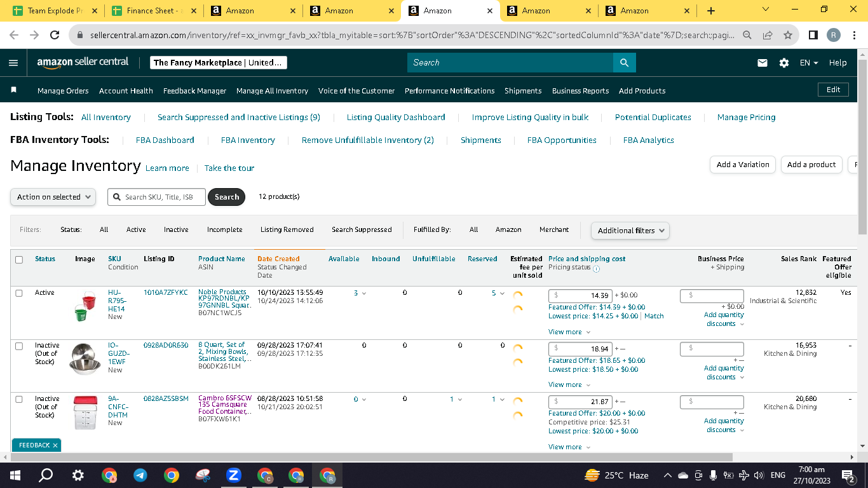
Task: Click the Business Price field for mixing bowls
Action: (712, 349)
